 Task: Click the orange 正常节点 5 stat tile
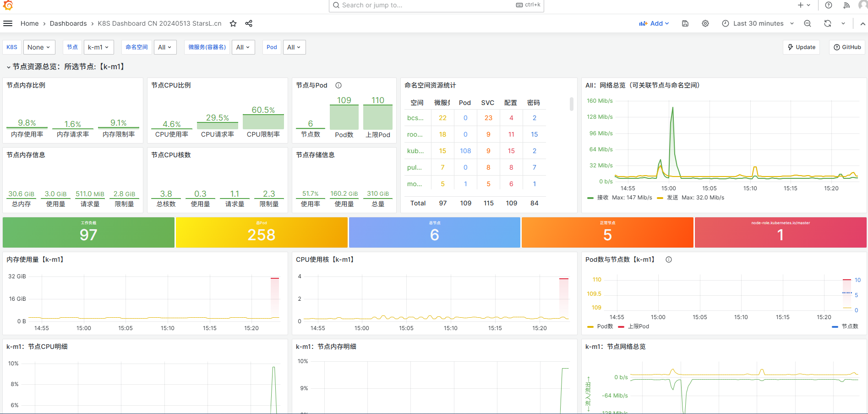[x=607, y=232]
